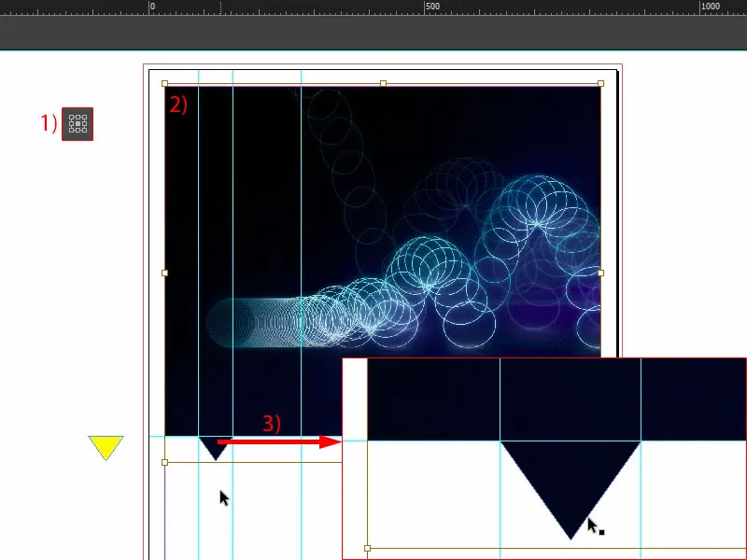
Task: Click the 0 origin mark on the ruler
Action: point(152,7)
